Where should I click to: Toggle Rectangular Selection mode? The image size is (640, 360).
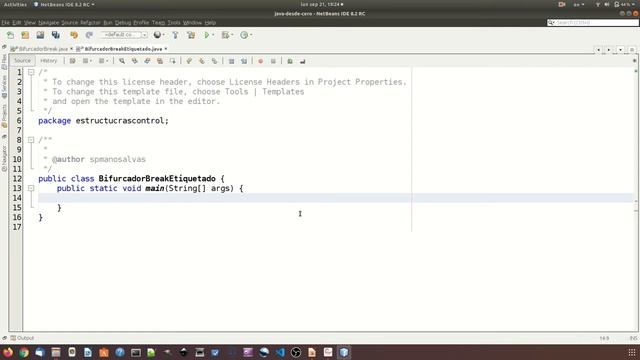click(173, 61)
